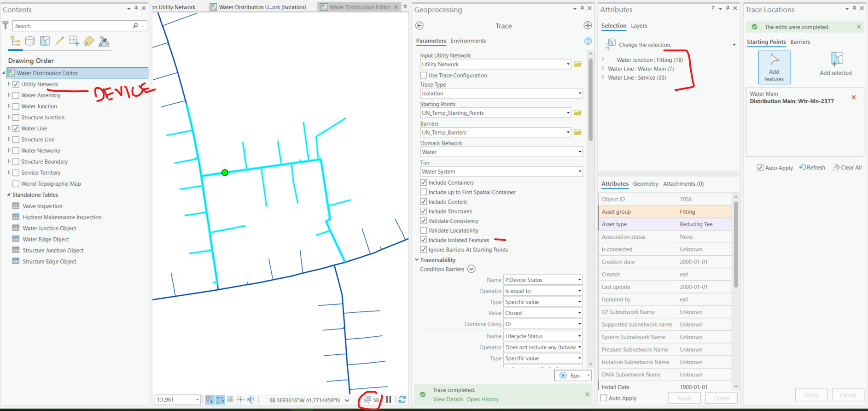Select List By Data Source cylinder icon
Viewport: 868px width, 411px height.
click(x=30, y=41)
